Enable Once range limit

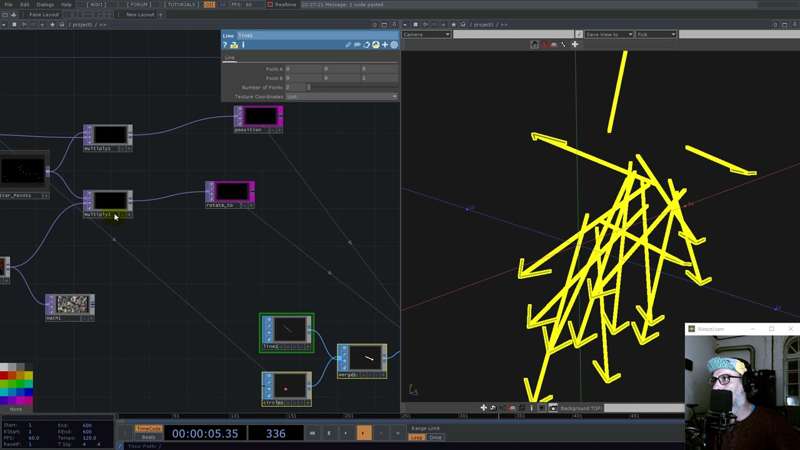point(435,437)
